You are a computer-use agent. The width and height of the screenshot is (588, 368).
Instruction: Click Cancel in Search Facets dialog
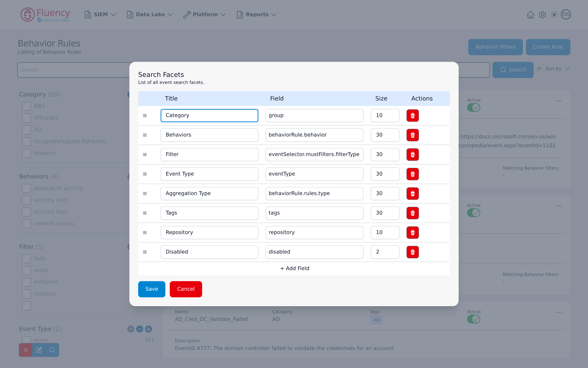coord(186,289)
